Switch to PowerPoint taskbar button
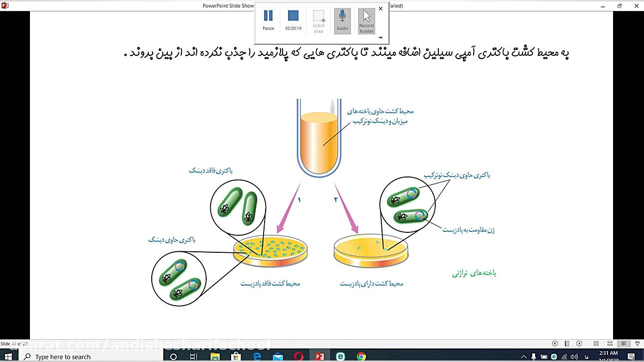This screenshot has height=362, width=644. click(x=320, y=357)
